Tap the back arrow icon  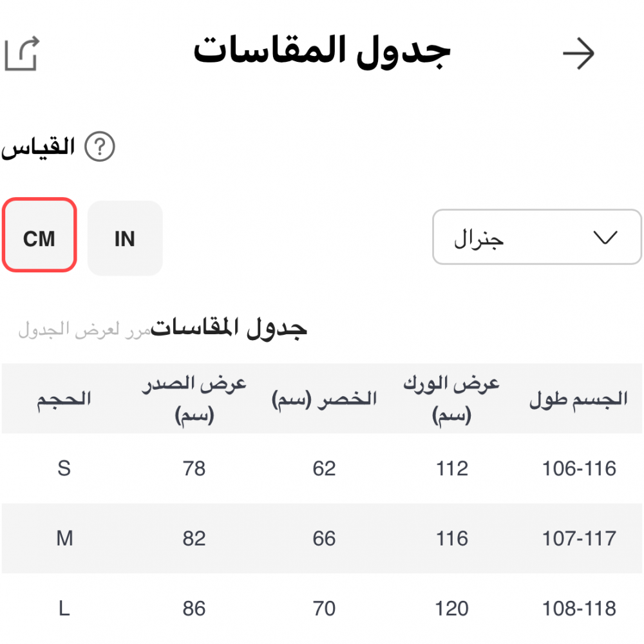click(578, 54)
